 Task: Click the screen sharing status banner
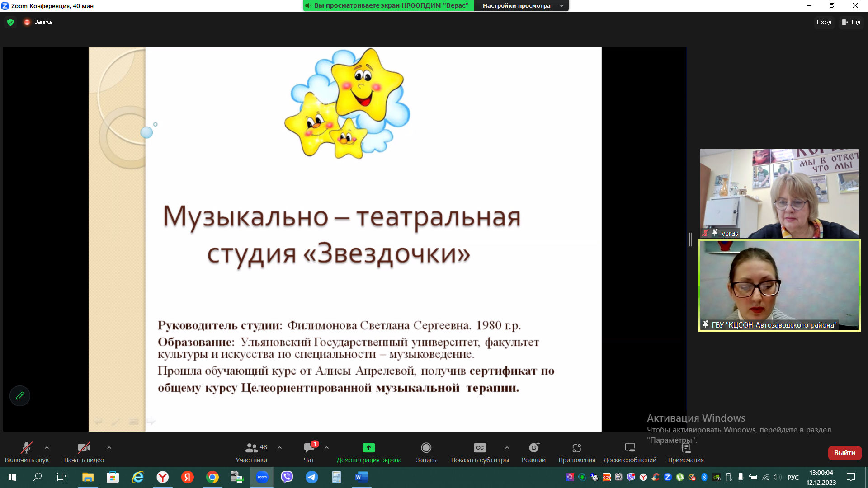pyautogui.click(x=389, y=6)
